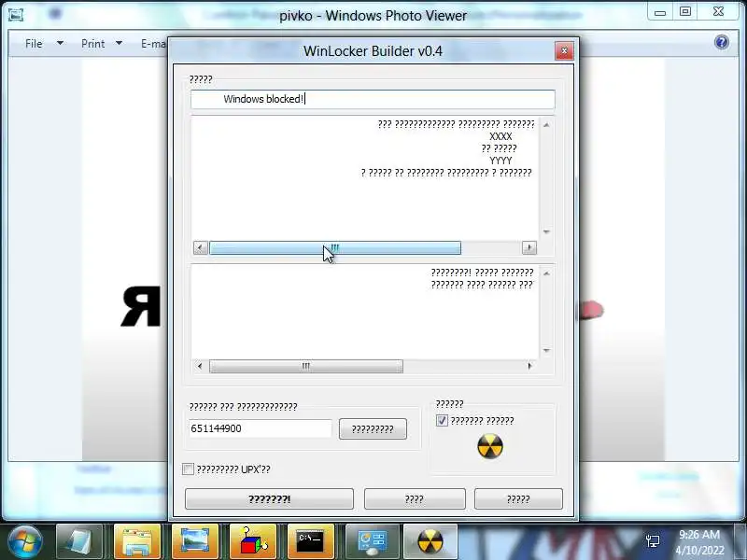This screenshot has width=747, height=560.
Task: Open the colored cubes taskbar icon
Action: point(253,541)
